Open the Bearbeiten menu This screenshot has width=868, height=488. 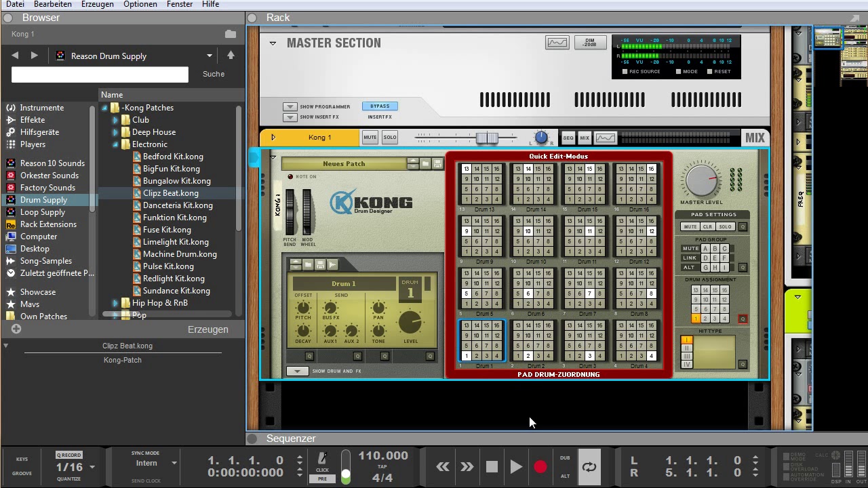coord(53,4)
